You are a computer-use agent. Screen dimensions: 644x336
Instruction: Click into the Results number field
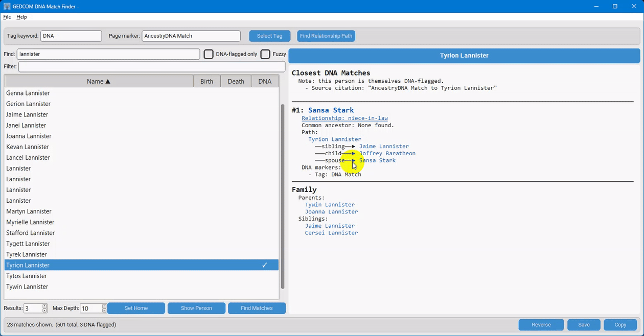[x=33, y=308]
